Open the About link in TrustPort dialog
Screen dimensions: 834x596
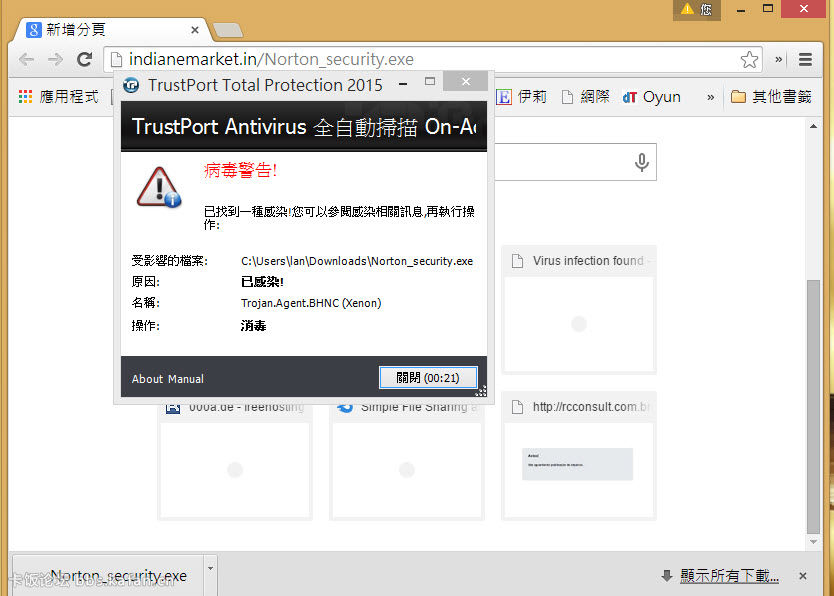pos(147,379)
